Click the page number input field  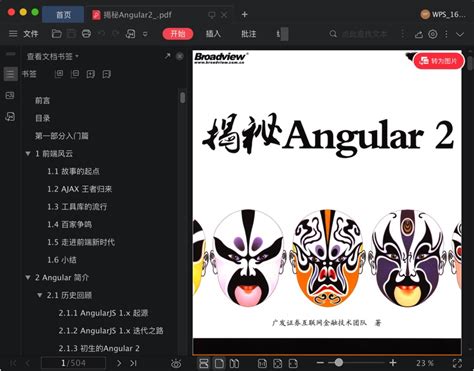pyautogui.click(x=73, y=363)
